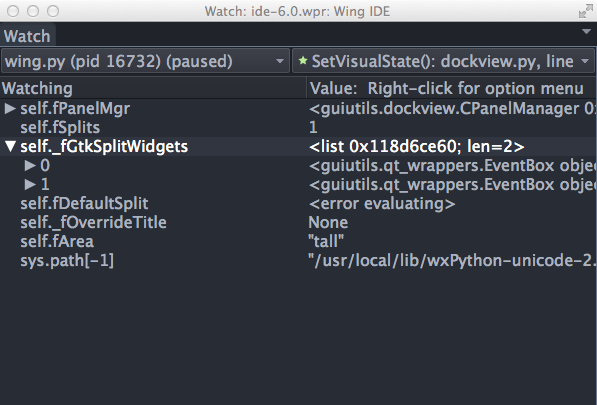Select the self.fDefaultSplit watch row
Image resolution: width=597 pixels, height=405 pixels.
point(298,203)
